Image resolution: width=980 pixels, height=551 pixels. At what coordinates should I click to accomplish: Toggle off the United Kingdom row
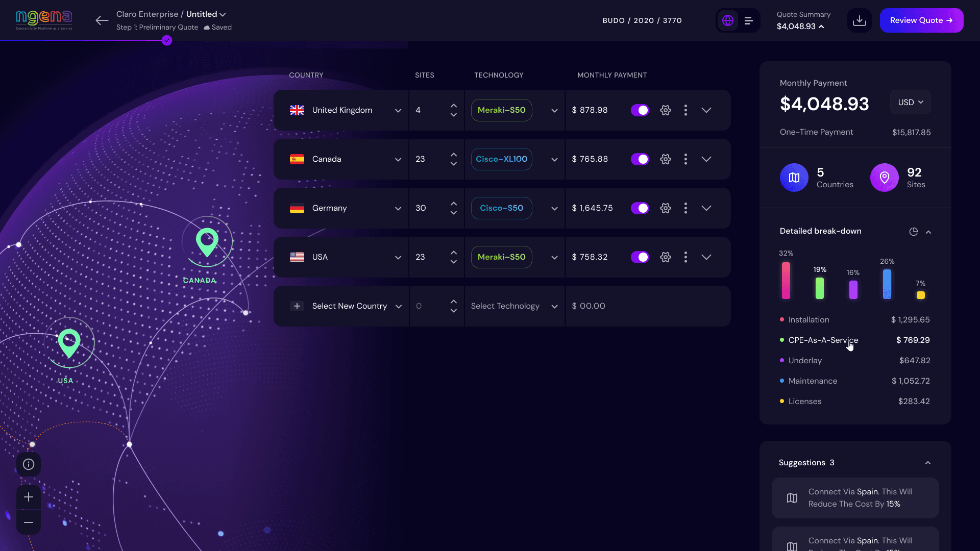coord(640,110)
